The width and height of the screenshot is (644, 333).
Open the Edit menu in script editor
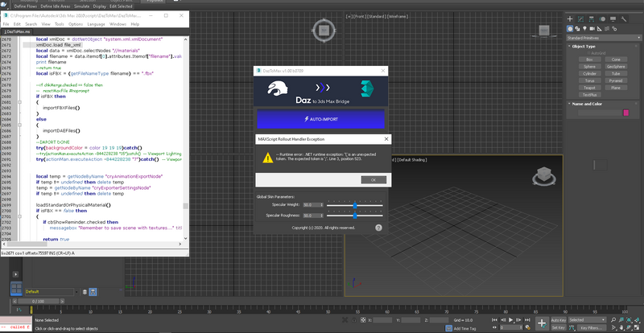pos(17,24)
